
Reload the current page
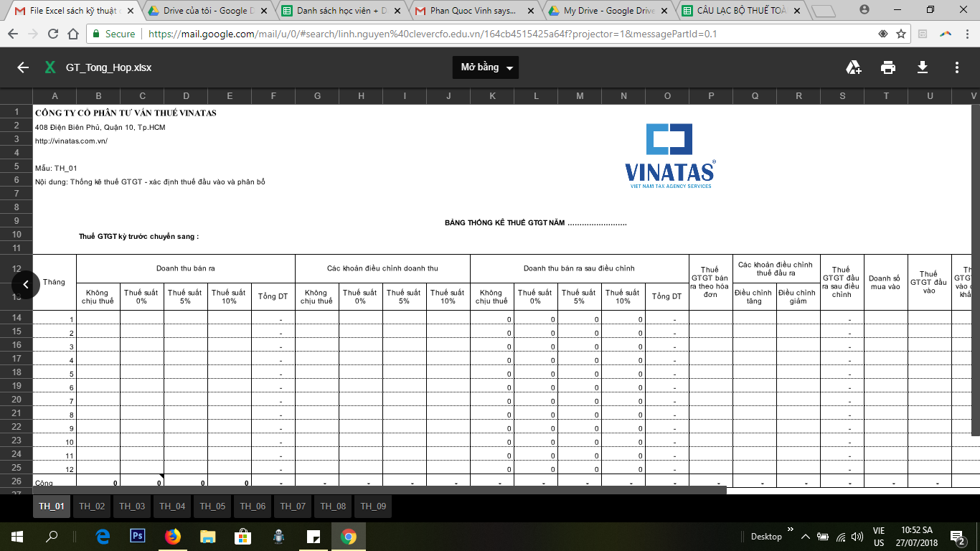(x=53, y=34)
